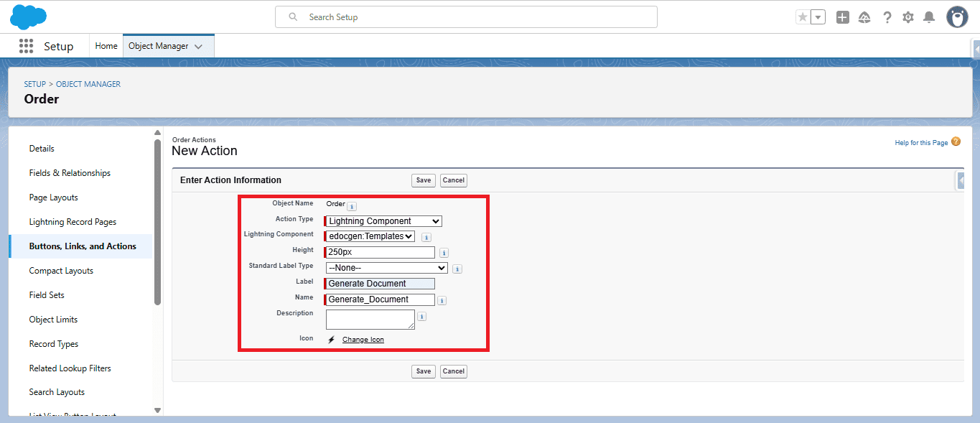
Task: Click info icon beside Name field
Action: (x=442, y=301)
